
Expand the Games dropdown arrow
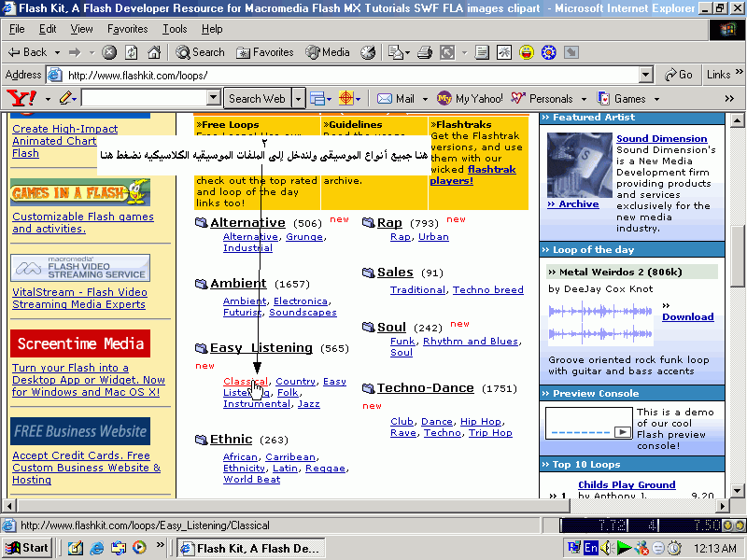(x=656, y=99)
